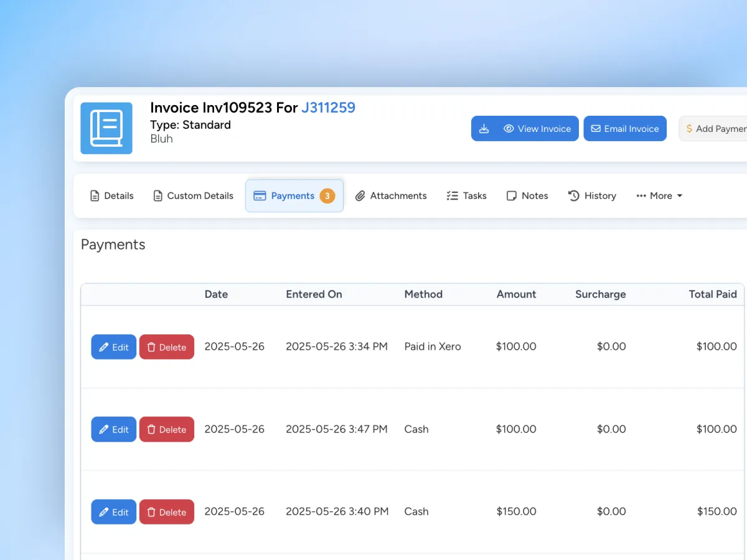Image resolution: width=747 pixels, height=560 pixels.
Task: Open job link J311259
Action: pos(329,108)
